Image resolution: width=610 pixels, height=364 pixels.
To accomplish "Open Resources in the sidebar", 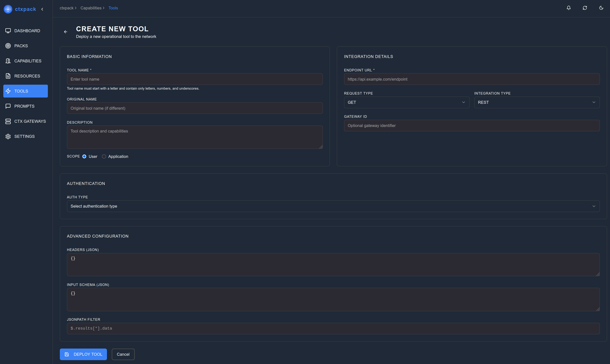I will 26,76.
